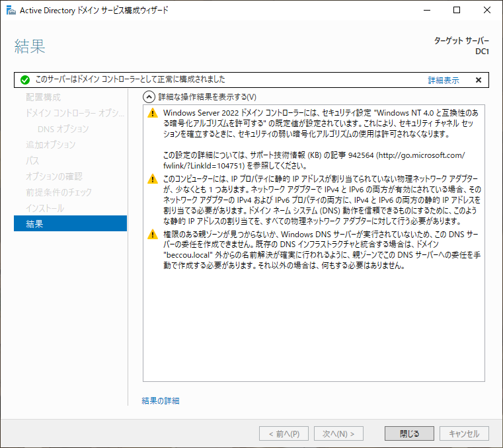This screenshot has height=448, width=503.
Task: Click the 次へ(N) button
Action: [x=338, y=434]
